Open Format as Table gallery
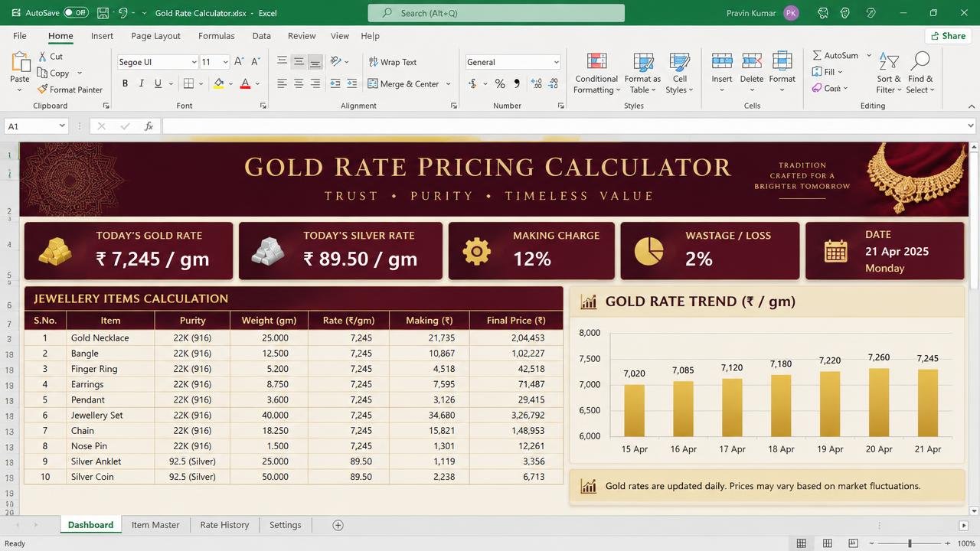The height and width of the screenshot is (551, 980). (642, 73)
